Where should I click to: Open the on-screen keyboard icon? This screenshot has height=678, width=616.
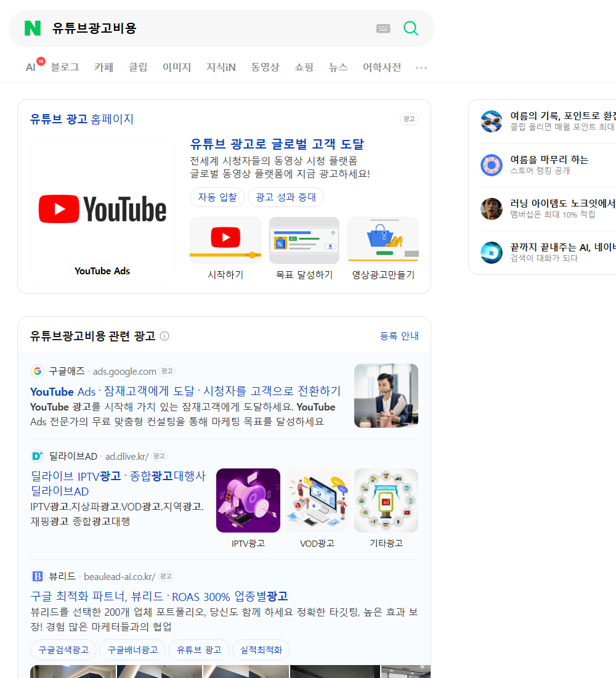[x=383, y=28]
